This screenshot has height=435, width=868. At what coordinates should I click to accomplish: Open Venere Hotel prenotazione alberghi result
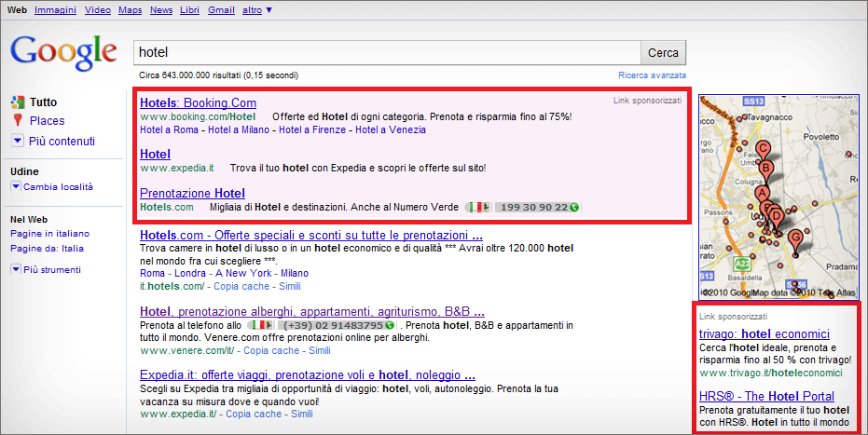312,312
